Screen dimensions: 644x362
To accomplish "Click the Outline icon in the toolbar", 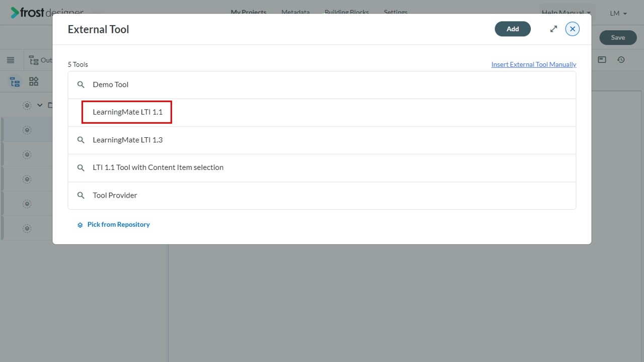I will 34,60.
